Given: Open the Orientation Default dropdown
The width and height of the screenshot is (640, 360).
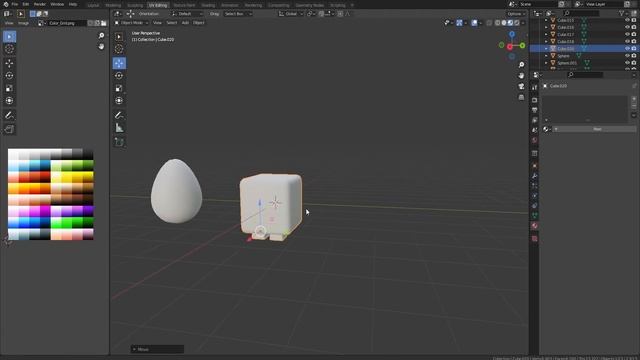Looking at the screenshot, I should click(x=187, y=14).
